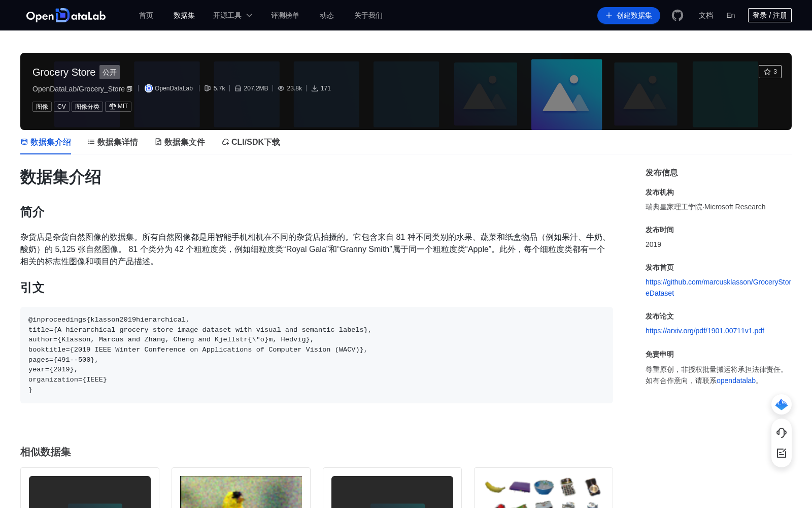The height and width of the screenshot is (508, 812).
Task: Open the first similar dataset card
Action: (x=90, y=488)
